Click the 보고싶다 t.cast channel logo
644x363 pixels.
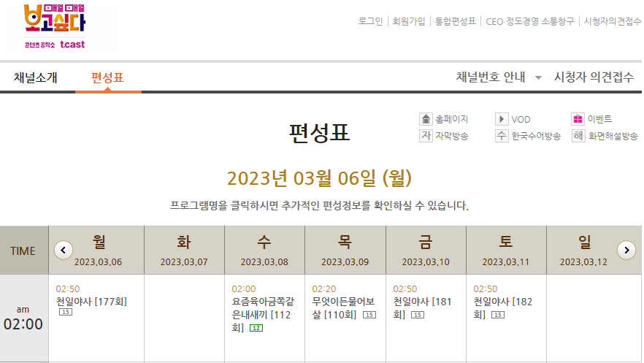click(x=55, y=27)
